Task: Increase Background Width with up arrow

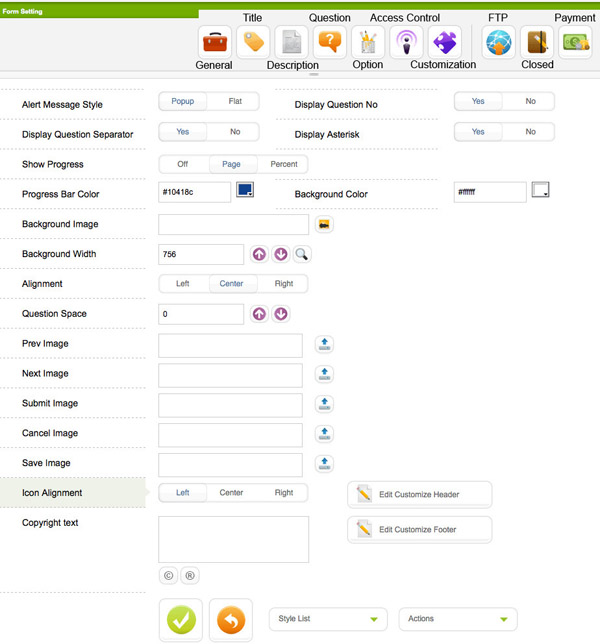Action: 259,255
